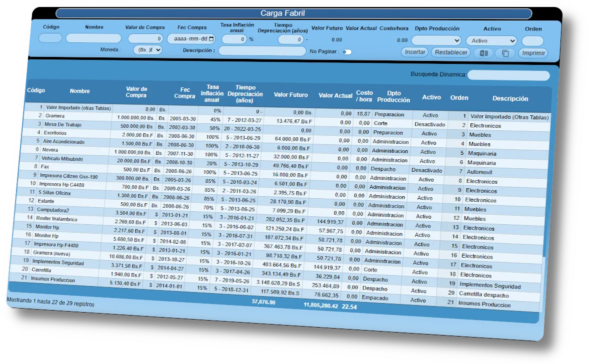Viewport: 589px width, 364px height.
Task: Click the copy table icon button
Action: point(505,53)
